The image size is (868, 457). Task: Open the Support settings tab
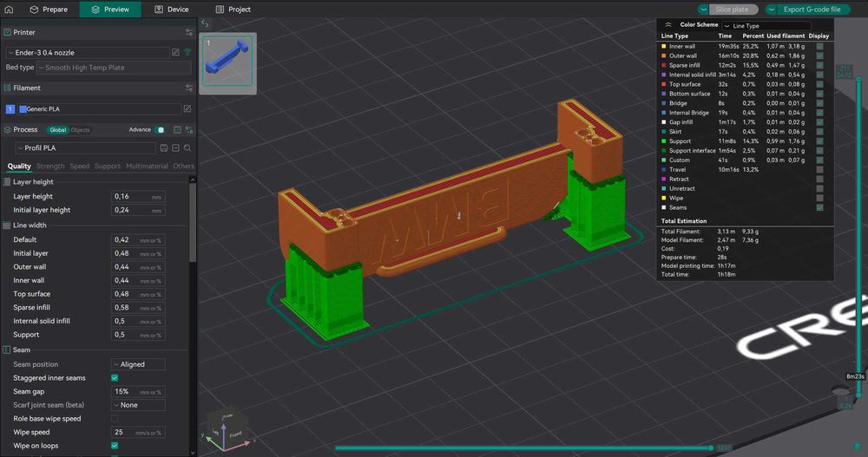pyautogui.click(x=108, y=166)
